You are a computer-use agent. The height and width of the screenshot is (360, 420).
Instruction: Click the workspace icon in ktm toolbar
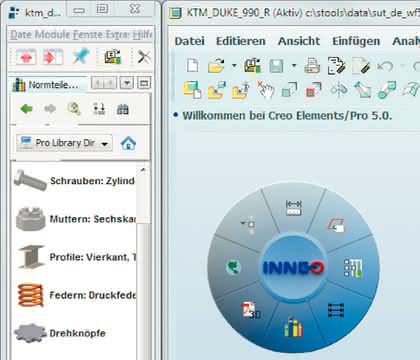click(x=112, y=57)
